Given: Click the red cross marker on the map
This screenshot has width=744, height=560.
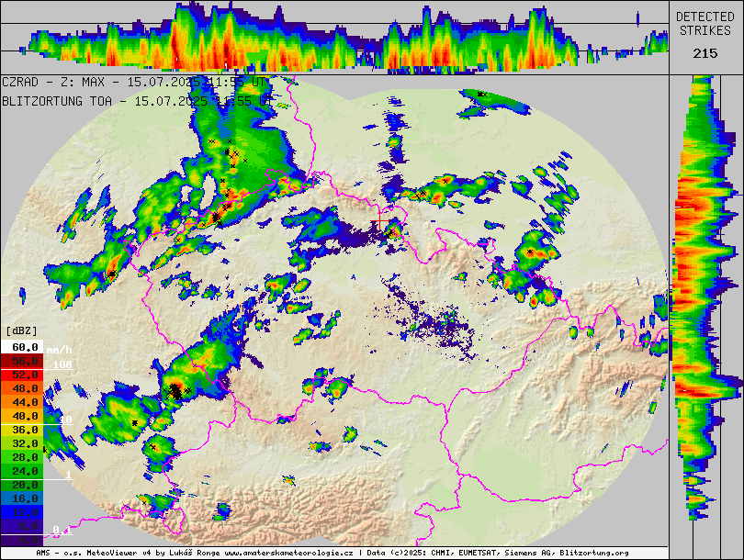Looking at the screenshot, I should point(381,221).
